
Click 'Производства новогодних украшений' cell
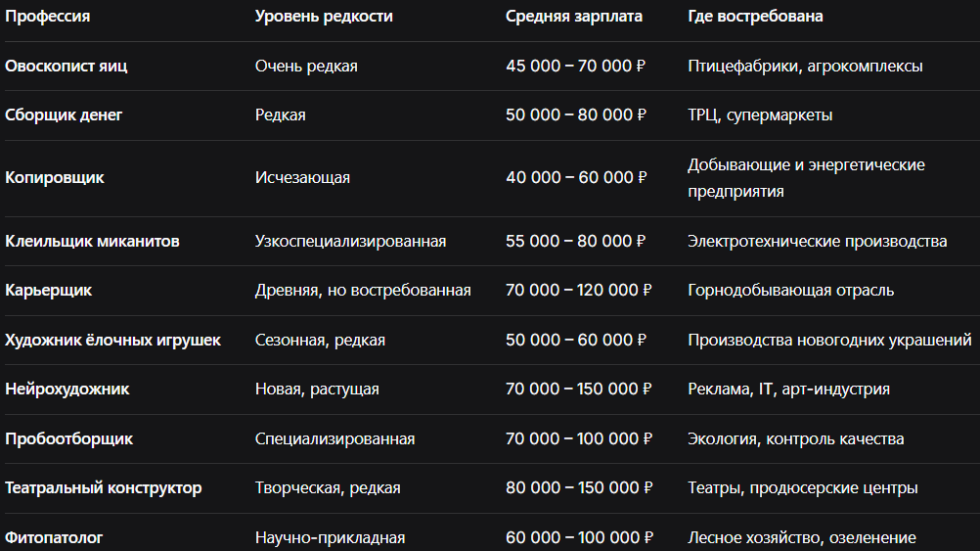tap(830, 341)
